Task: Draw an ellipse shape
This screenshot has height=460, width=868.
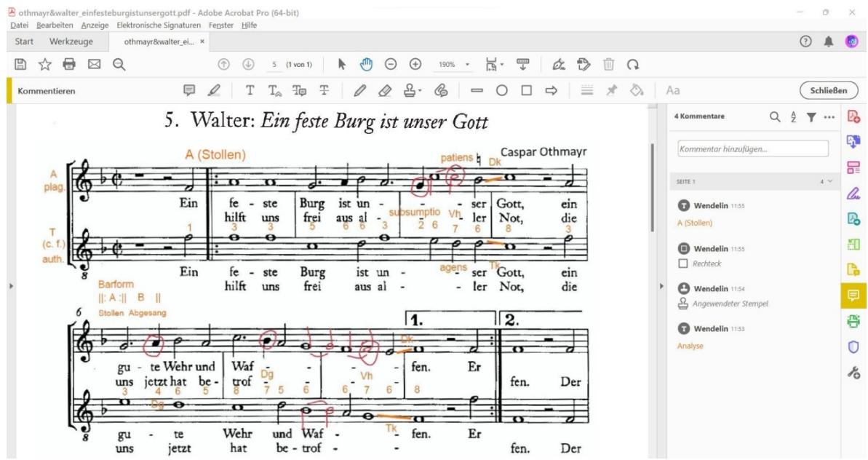Action: point(501,90)
